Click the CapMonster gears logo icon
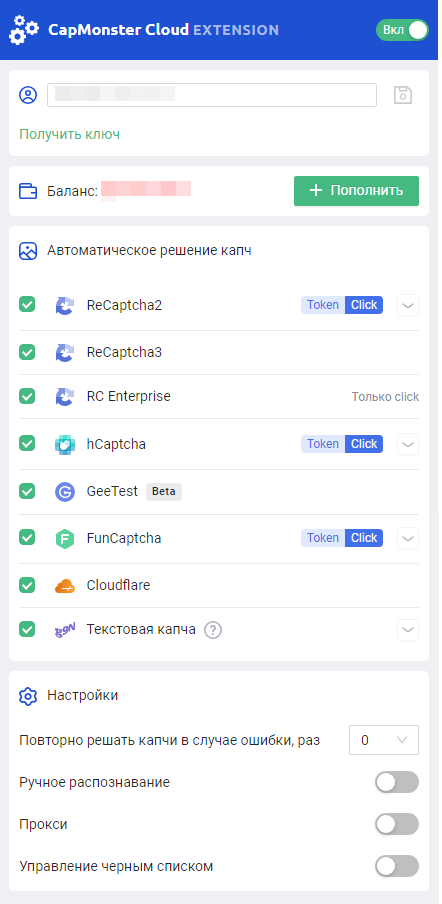Screen dimensions: 442x904 [x=24, y=29]
